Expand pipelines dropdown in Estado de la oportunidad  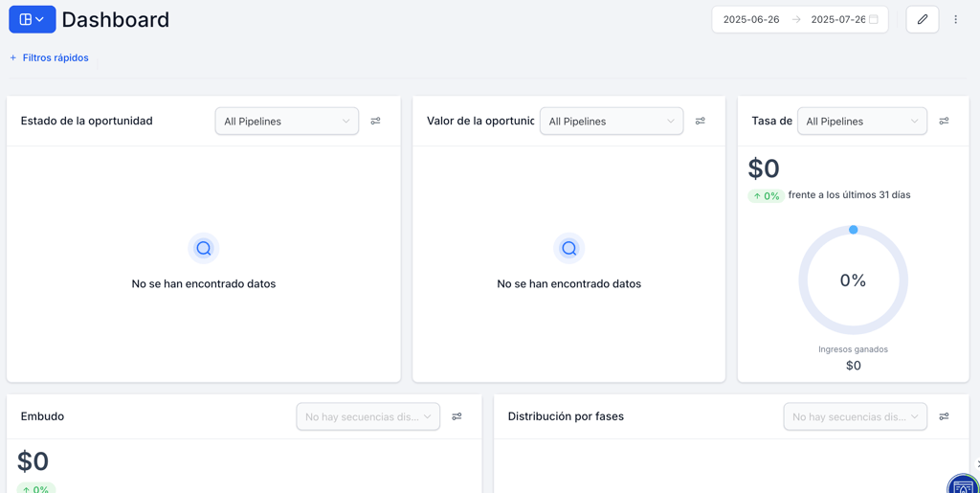(x=286, y=122)
